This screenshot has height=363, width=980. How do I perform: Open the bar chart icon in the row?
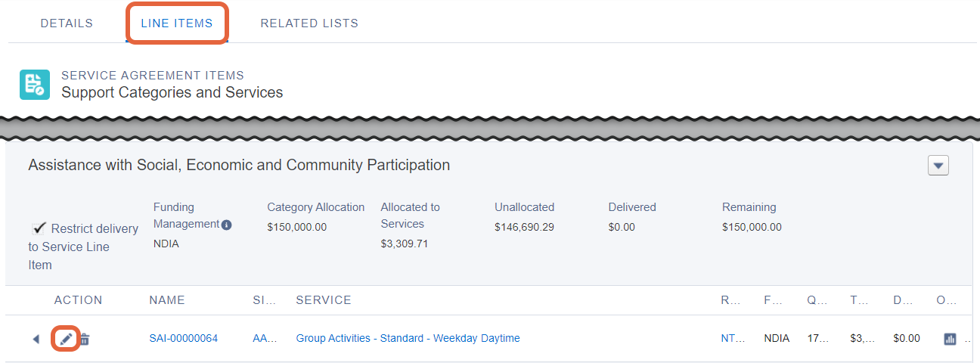click(951, 339)
